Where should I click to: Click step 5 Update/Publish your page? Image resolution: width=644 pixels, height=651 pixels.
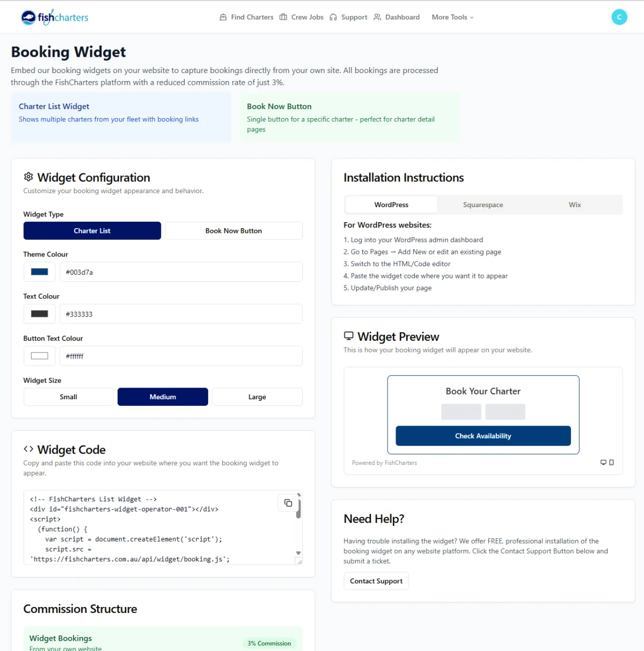tap(387, 288)
